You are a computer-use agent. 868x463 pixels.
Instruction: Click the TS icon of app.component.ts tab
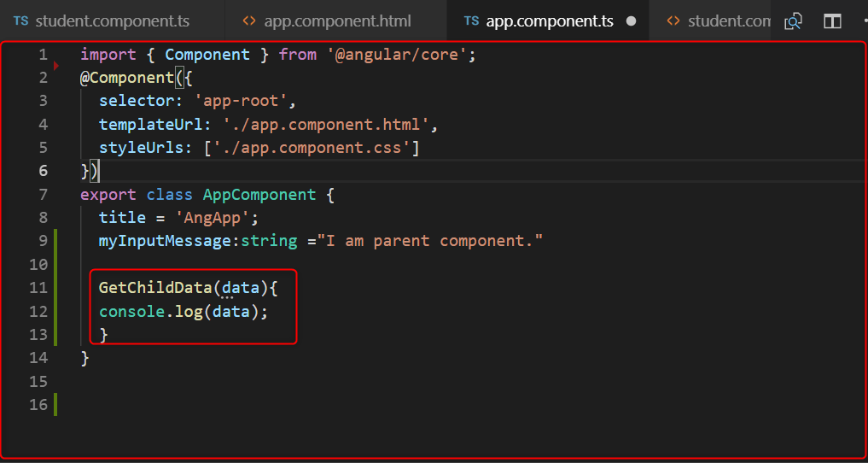[471, 21]
